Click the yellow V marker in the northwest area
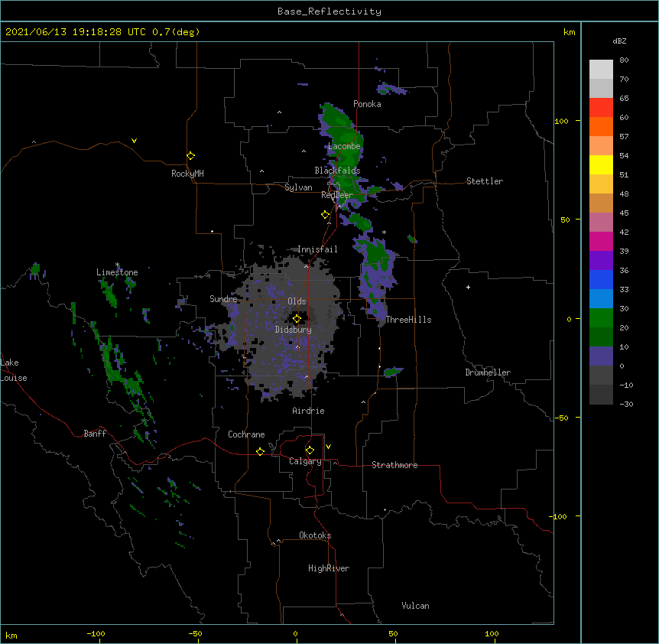The height and width of the screenshot is (644, 659). [134, 141]
